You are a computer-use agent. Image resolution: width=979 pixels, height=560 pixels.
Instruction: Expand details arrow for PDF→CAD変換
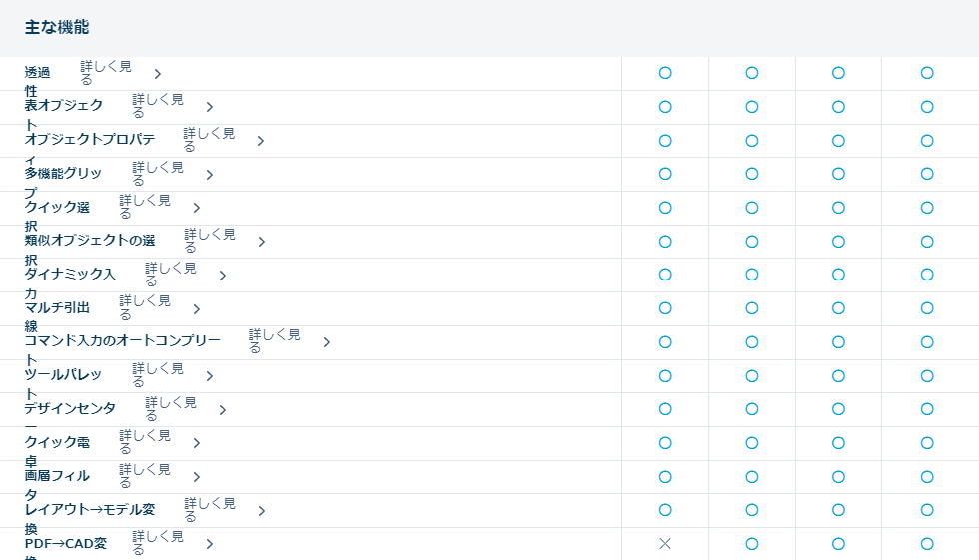click(210, 544)
